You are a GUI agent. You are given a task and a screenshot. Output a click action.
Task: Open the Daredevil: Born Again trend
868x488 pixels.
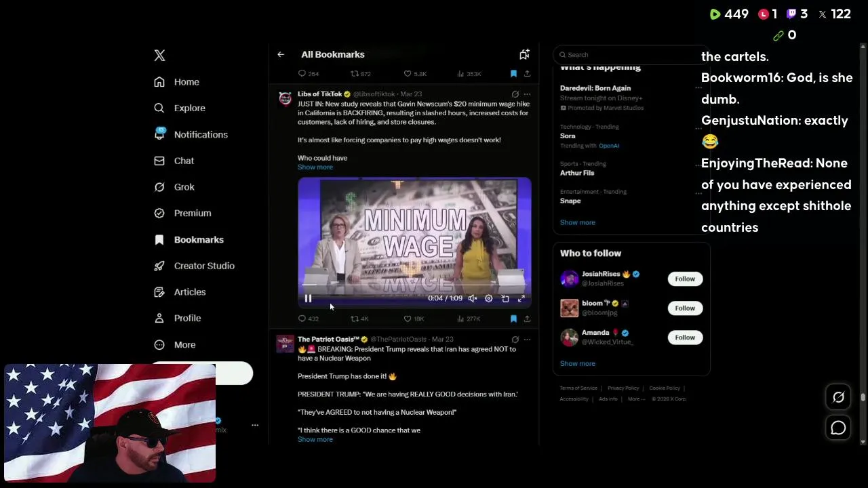click(595, 88)
